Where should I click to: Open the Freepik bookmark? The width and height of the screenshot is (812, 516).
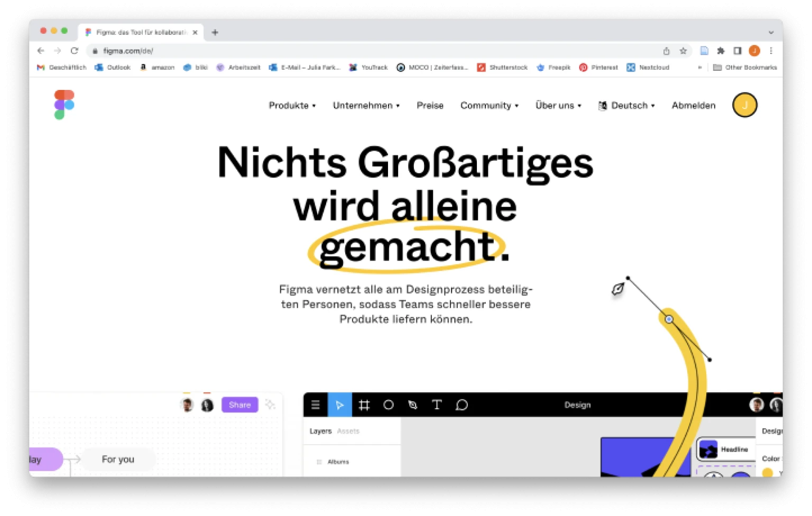(553, 68)
